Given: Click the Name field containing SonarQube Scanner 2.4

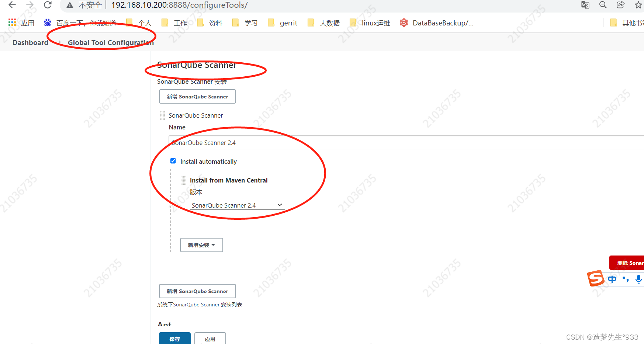Looking at the screenshot, I should pos(406,142).
